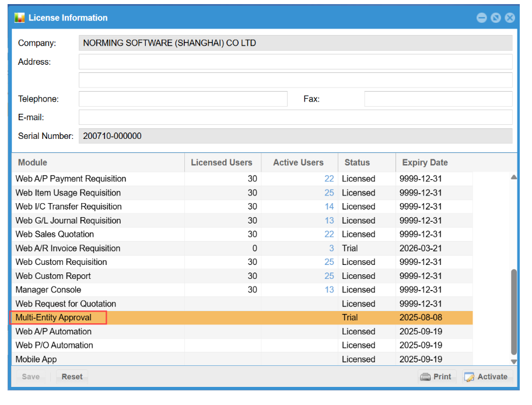Image resolution: width=532 pixels, height=405 pixels.
Task: Click the Save button
Action: click(30, 376)
